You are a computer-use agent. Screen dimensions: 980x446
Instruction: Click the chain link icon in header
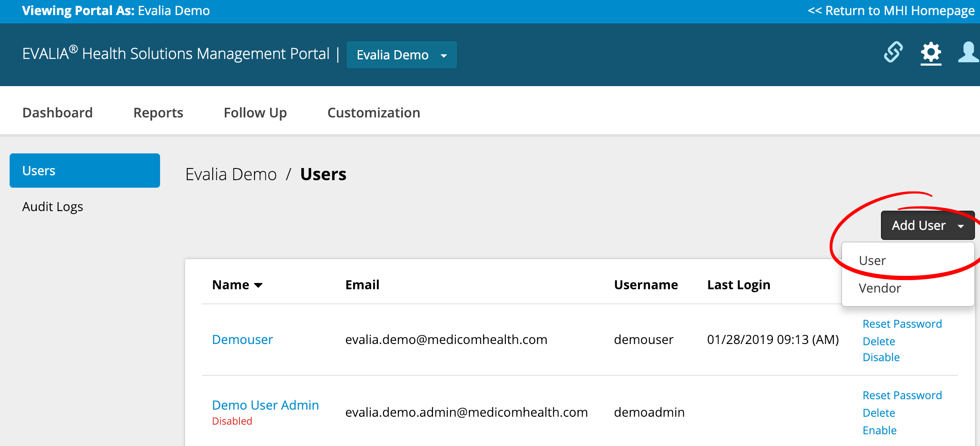(893, 52)
